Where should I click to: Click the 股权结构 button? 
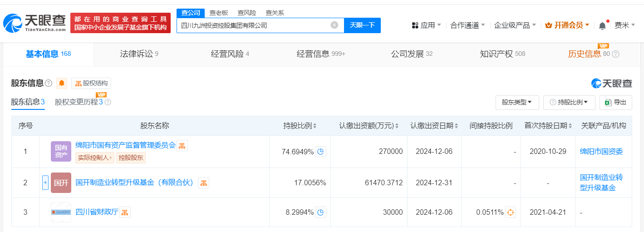tap(91, 84)
